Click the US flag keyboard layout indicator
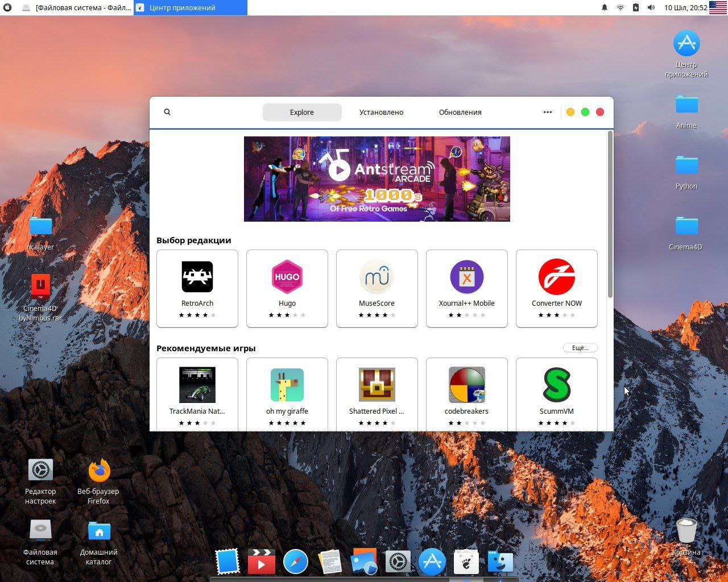This screenshot has width=728, height=582. click(718, 7)
